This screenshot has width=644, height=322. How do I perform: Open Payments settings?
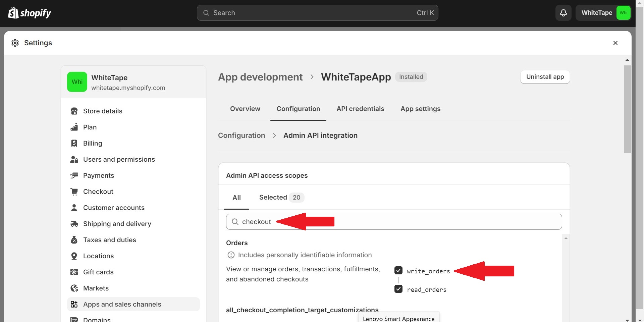pos(133,175)
